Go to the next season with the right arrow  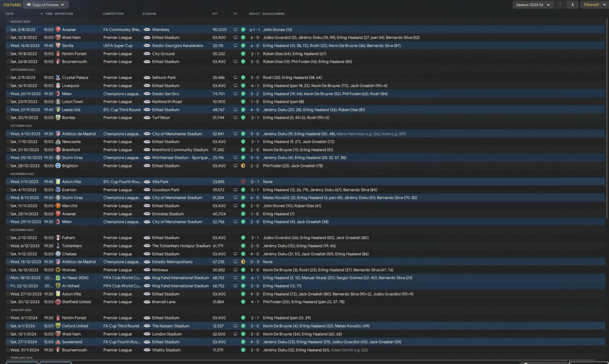pyautogui.click(x=572, y=5)
